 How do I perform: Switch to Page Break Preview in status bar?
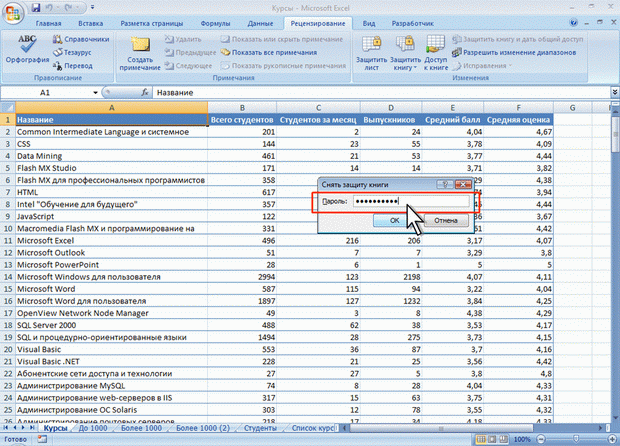pos(504,439)
